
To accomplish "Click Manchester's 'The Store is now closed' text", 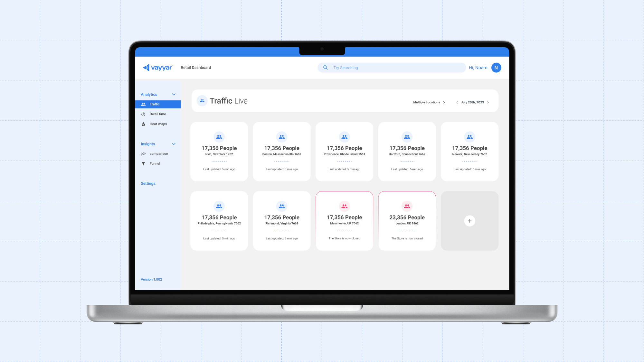I will (x=345, y=238).
